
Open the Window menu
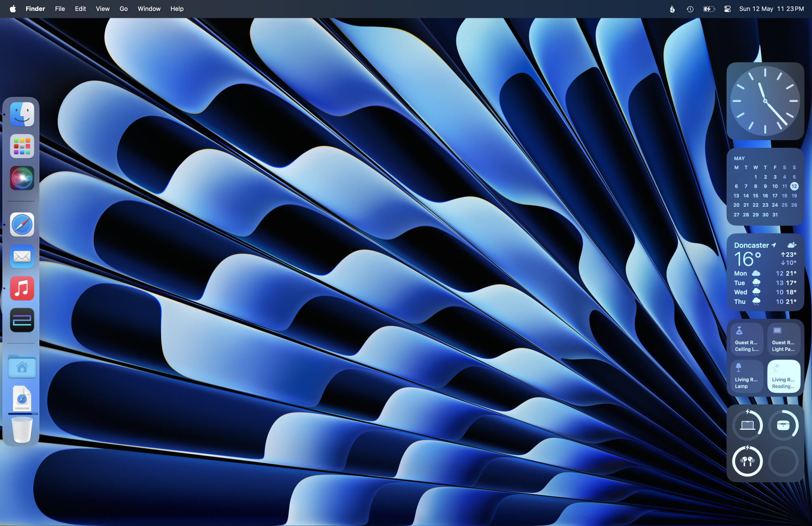coord(149,9)
